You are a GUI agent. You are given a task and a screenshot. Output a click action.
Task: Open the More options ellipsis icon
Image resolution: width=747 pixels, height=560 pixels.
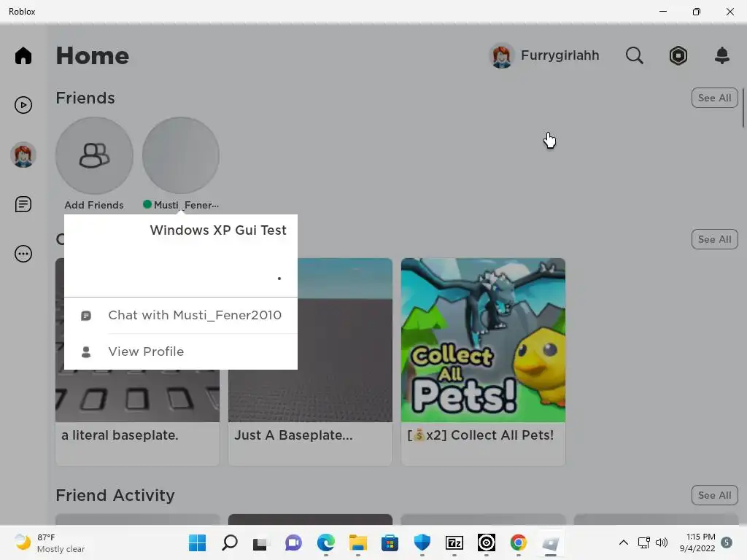point(23,254)
